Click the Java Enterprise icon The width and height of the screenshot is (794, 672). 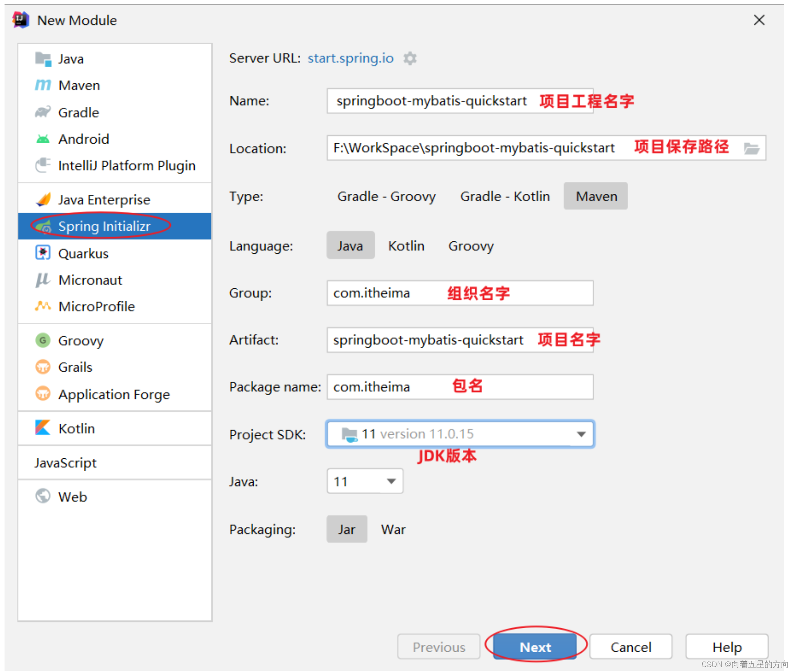(x=43, y=200)
